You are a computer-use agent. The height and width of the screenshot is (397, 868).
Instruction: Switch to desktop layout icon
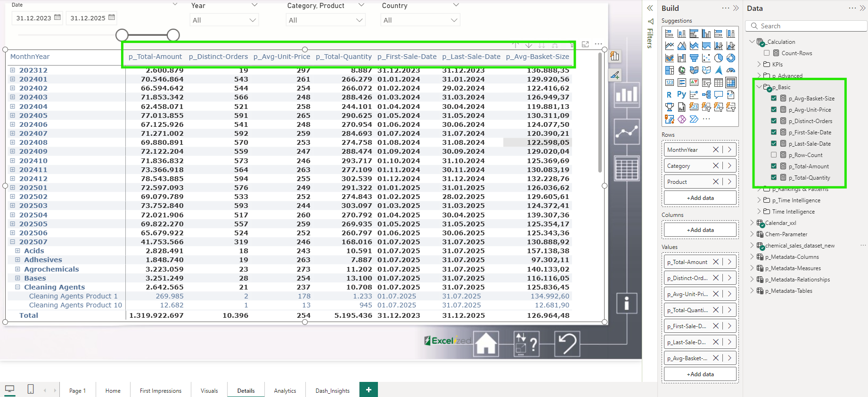click(9, 389)
